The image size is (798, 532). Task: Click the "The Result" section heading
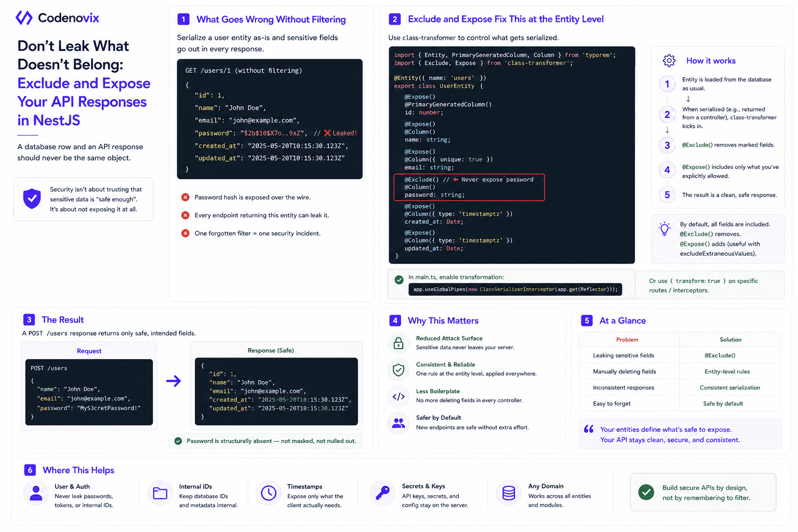click(x=62, y=320)
